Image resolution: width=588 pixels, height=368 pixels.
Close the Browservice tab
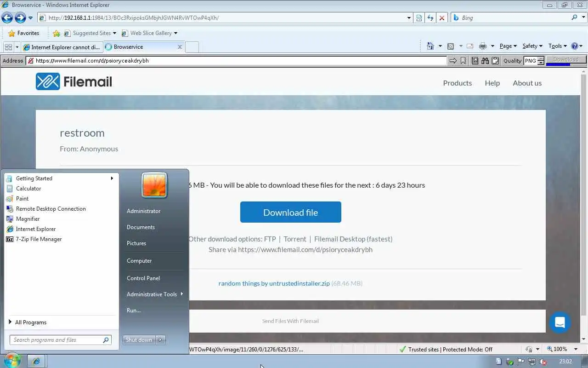pyautogui.click(x=180, y=47)
